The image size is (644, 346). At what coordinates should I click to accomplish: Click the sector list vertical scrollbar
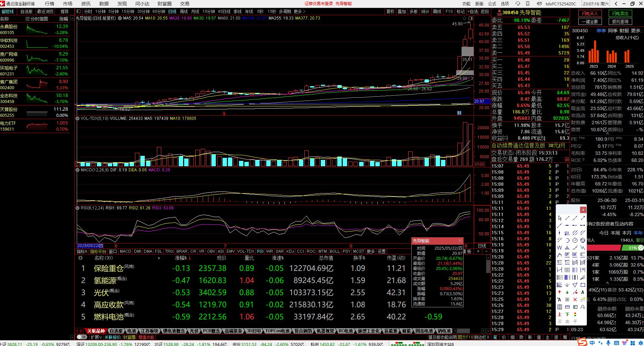(488, 266)
